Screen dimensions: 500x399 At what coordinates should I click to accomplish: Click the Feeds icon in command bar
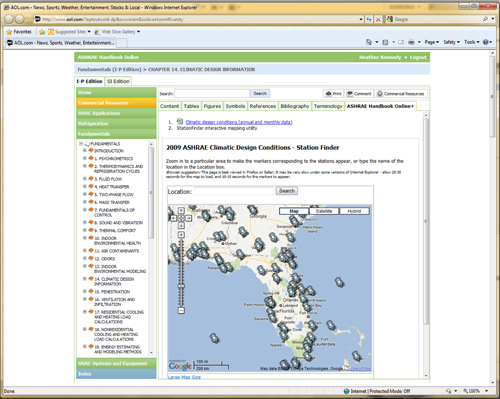[385, 42]
